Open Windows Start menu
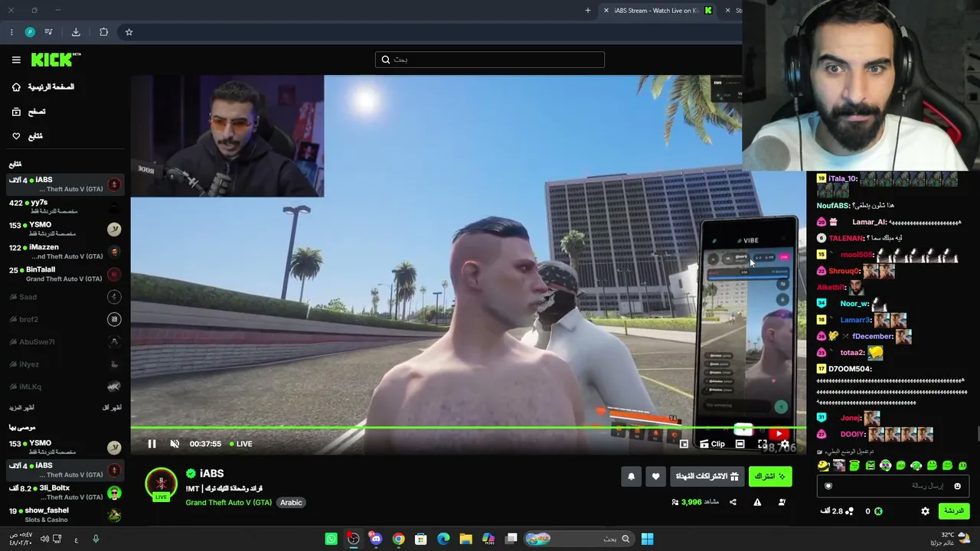 click(x=647, y=539)
